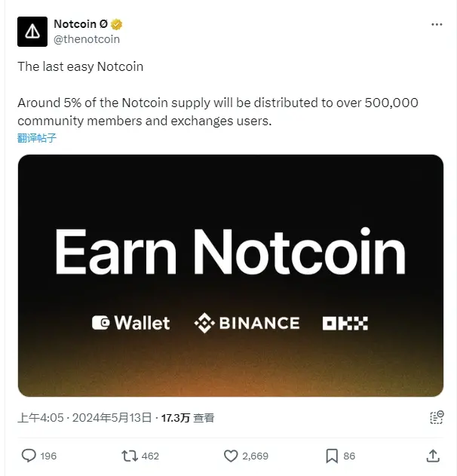
Task: Click the 2,669 likes count
Action: tap(254, 456)
